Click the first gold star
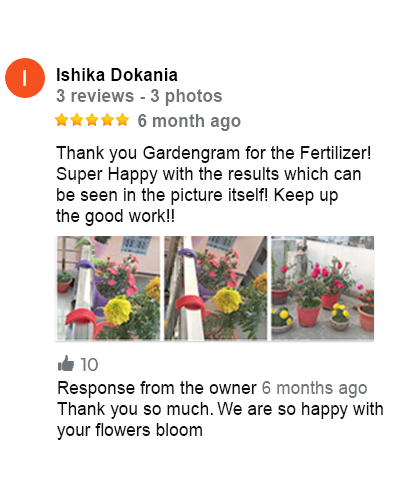This screenshot has width=400, height=500. (x=62, y=120)
